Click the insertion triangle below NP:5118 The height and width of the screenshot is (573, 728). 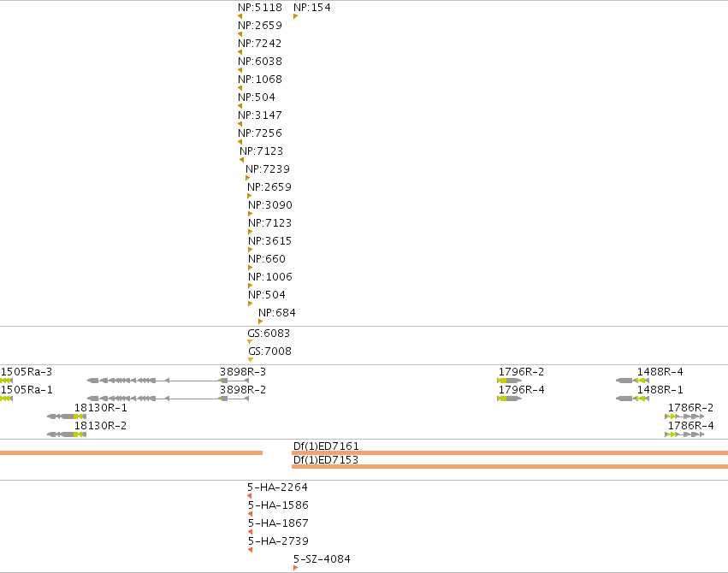[240, 17]
